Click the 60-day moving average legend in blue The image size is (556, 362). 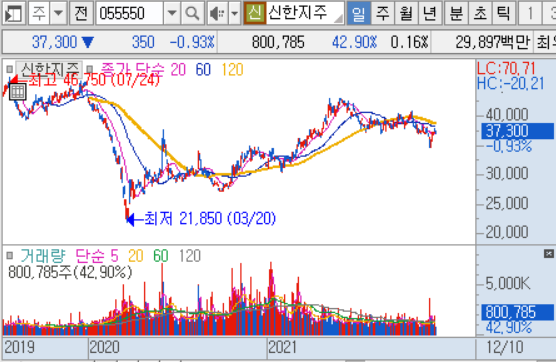(x=203, y=69)
